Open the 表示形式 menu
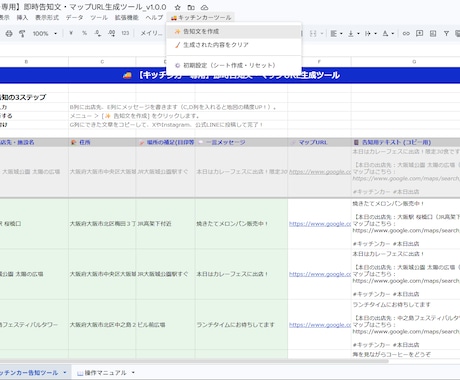The height and width of the screenshot is (380, 460). coord(47,17)
